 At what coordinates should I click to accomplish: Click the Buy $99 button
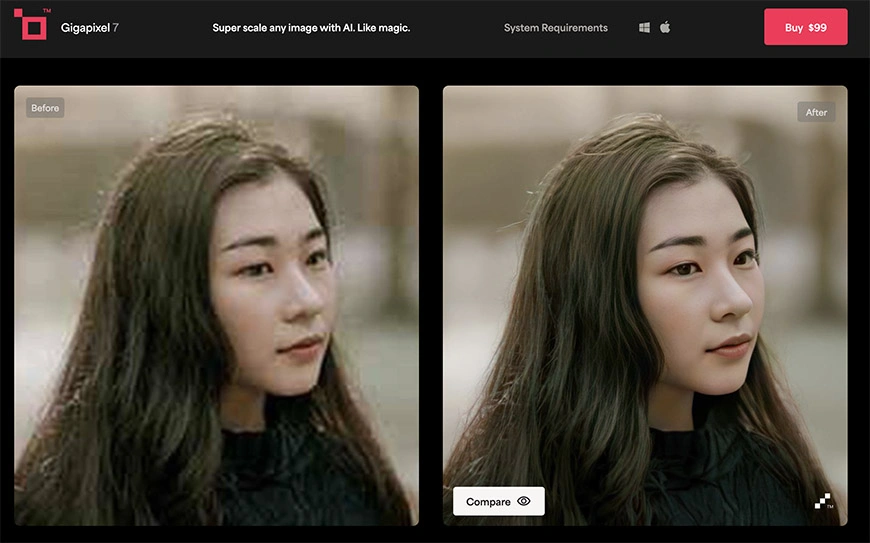point(806,27)
